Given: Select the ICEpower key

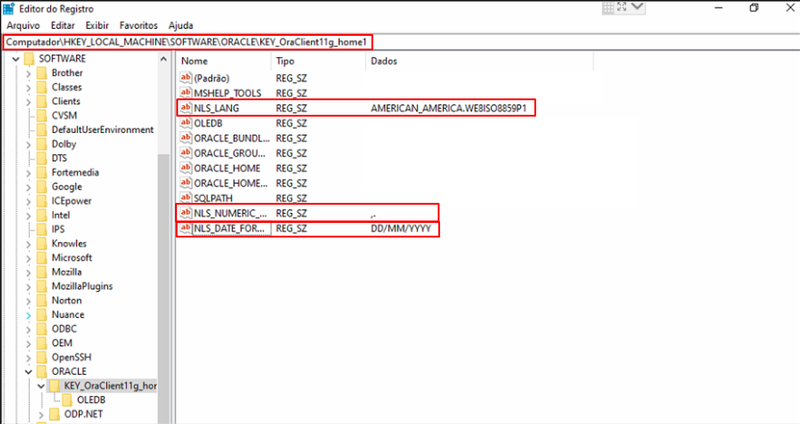Looking at the screenshot, I should [71, 201].
